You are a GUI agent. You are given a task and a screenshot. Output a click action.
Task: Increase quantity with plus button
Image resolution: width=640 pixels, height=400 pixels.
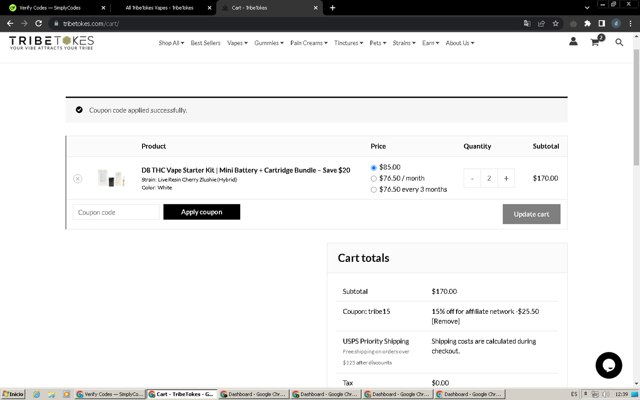pos(506,178)
